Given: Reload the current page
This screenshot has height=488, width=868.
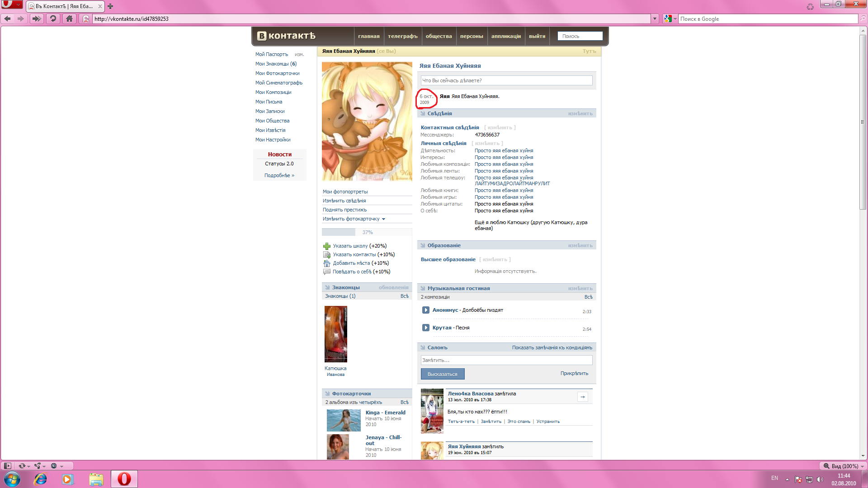Looking at the screenshot, I should coord(53,19).
